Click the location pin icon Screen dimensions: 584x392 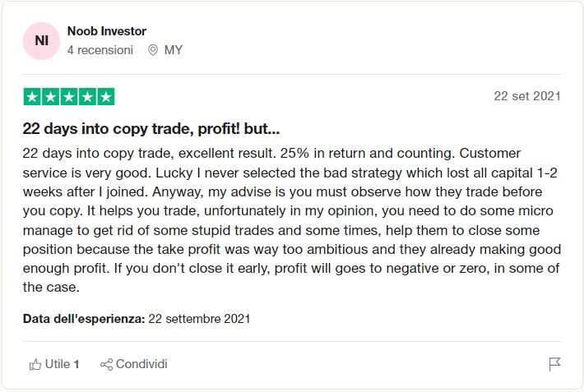152,50
